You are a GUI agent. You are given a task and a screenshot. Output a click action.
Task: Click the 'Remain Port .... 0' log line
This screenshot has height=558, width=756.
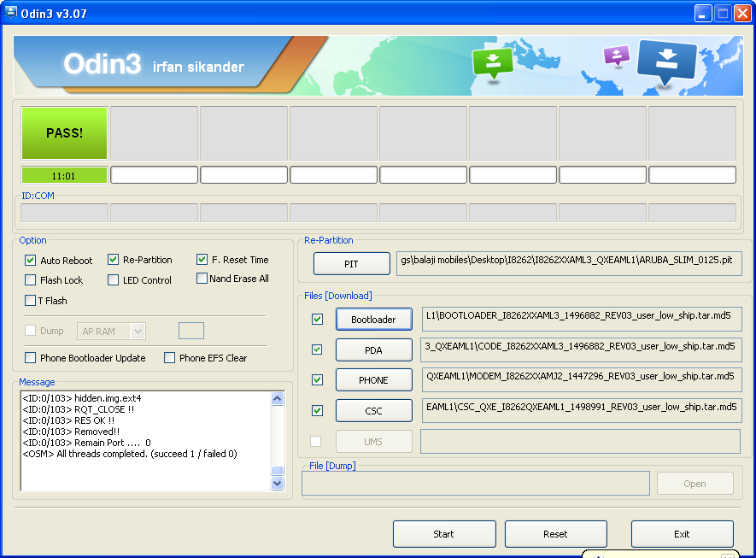click(87, 443)
